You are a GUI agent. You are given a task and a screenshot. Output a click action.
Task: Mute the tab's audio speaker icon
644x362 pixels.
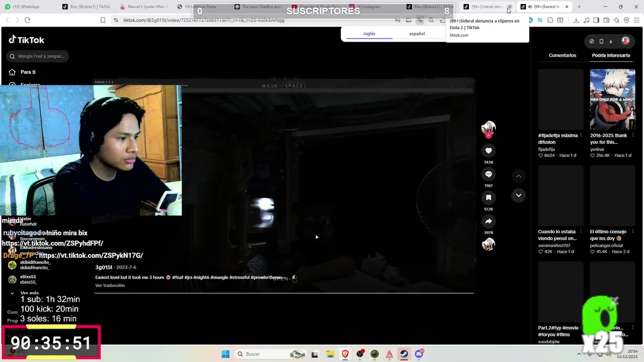point(530,7)
